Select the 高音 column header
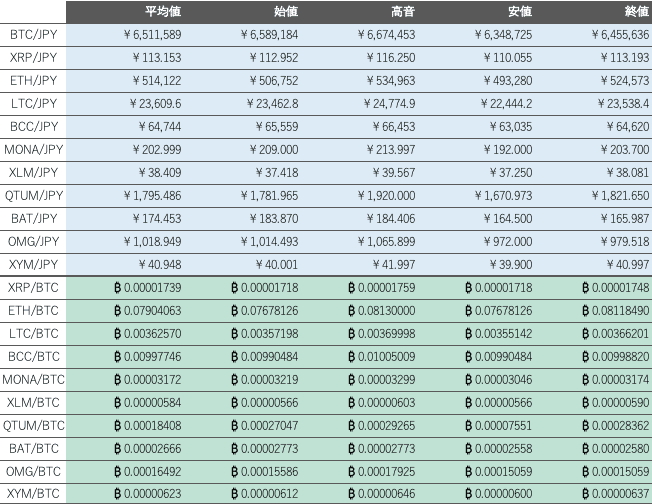652x504 pixels. click(x=402, y=11)
